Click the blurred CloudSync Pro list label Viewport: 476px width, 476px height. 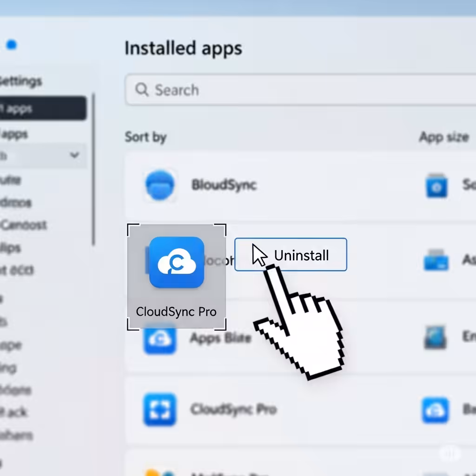[233, 409]
